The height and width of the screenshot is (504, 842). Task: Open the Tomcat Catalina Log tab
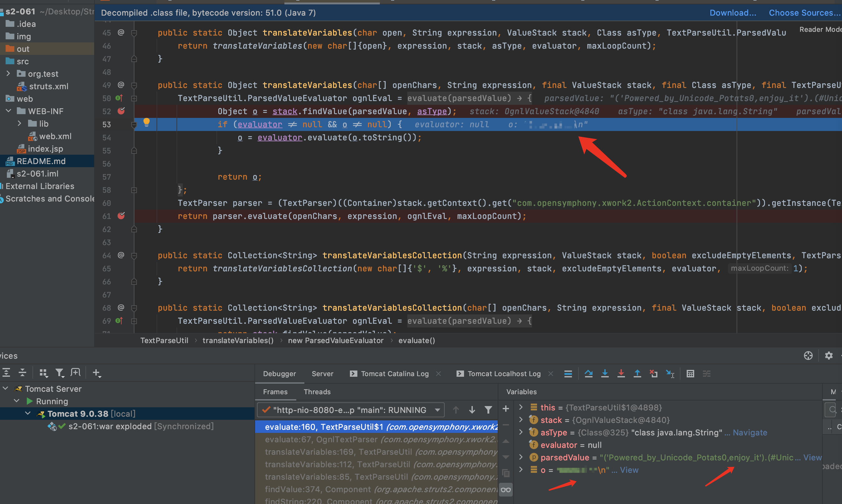[x=394, y=374]
